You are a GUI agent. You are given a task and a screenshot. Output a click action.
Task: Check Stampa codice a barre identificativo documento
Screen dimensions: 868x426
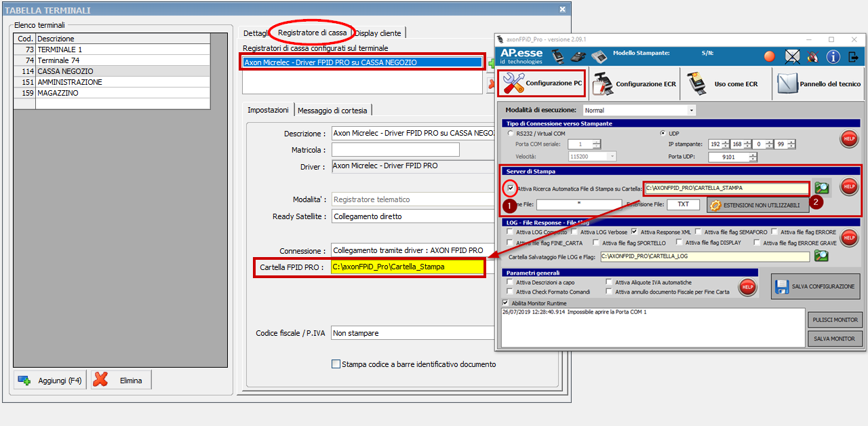336,364
